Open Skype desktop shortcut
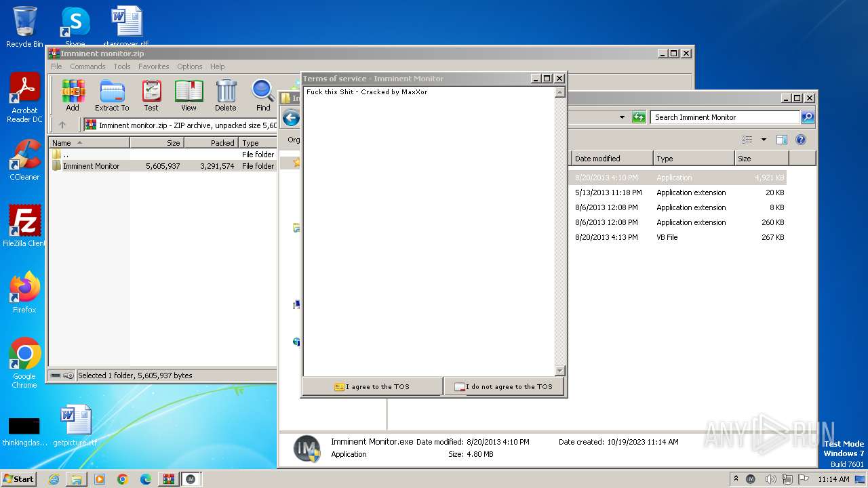The width and height of the screenshot is (868, 488). [x=75, y=27]
